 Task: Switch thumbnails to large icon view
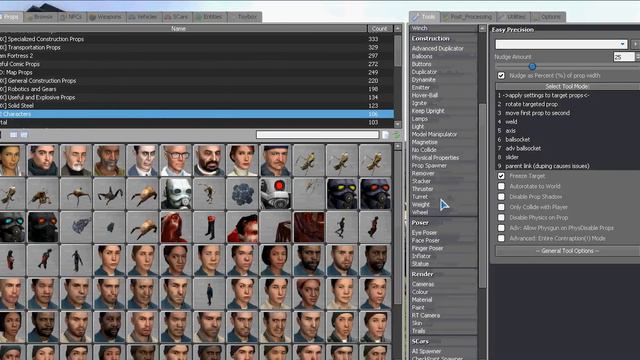[x=13, y=135]
